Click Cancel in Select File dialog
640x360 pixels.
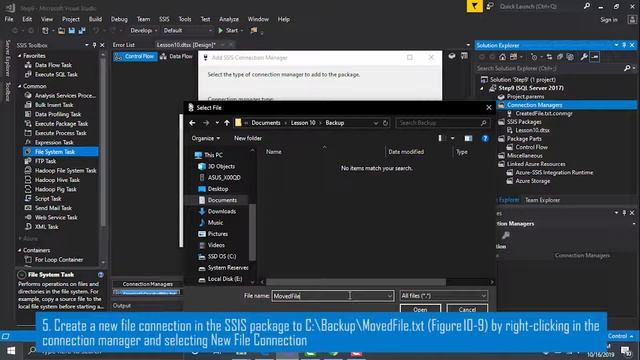[467, 309]
